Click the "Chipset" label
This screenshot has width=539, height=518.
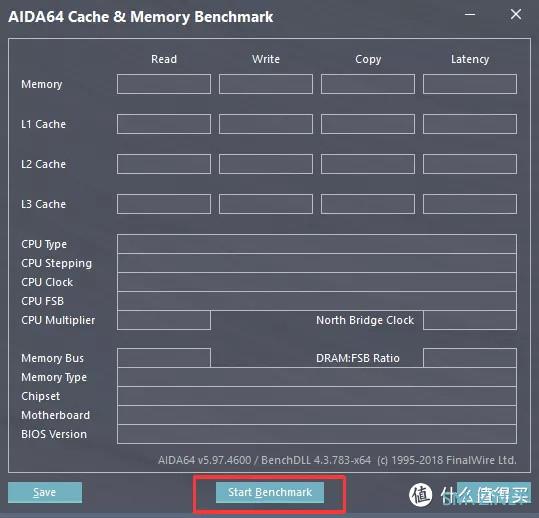tap(41, 396)
